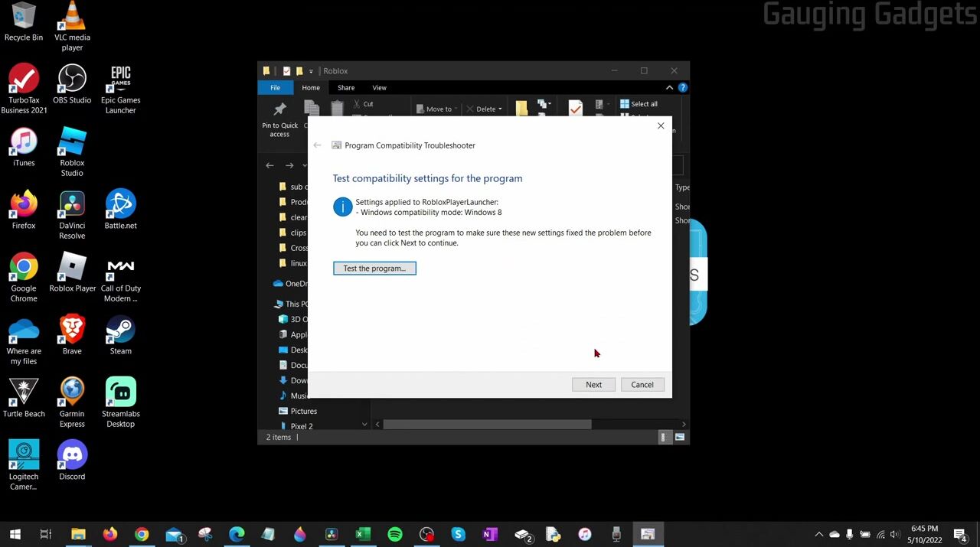Select the Turtle Beach desktop icon
980x547 pixels.
tap(24, 399)
